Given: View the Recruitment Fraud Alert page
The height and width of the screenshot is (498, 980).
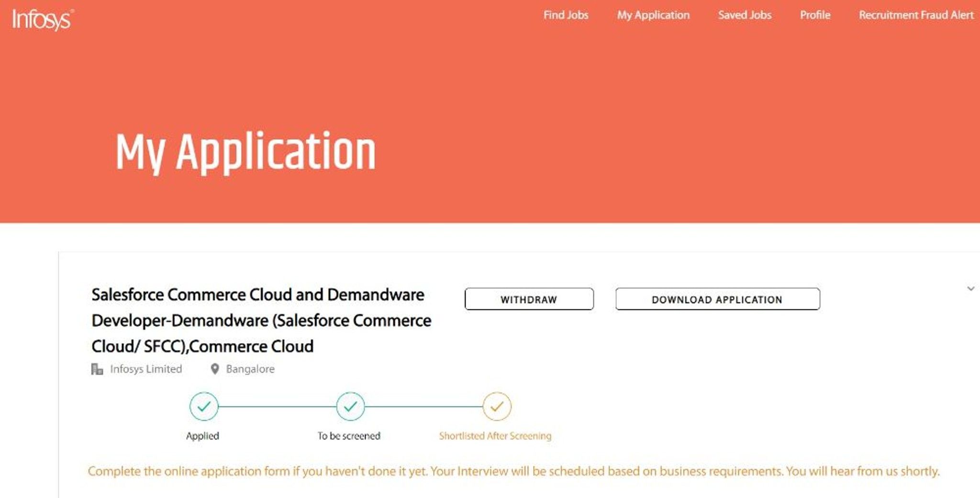Looking at the screenshot, I should click(x=916, y=15).
